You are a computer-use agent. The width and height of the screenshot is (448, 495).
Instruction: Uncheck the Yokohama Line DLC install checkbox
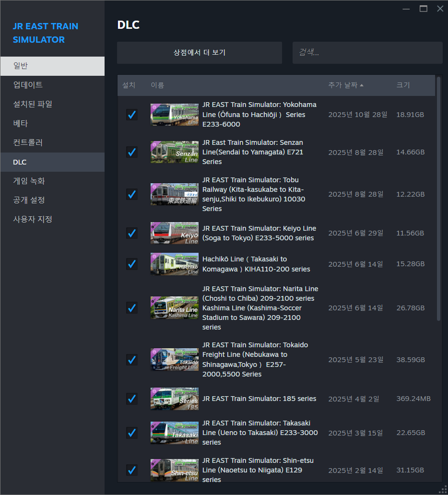click(x=131, y=115)
